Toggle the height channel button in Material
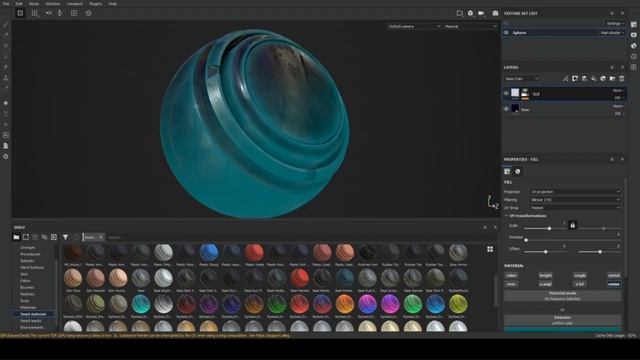Image resolution: width=640 pixels, height=360 pixels. click(545, 276)
